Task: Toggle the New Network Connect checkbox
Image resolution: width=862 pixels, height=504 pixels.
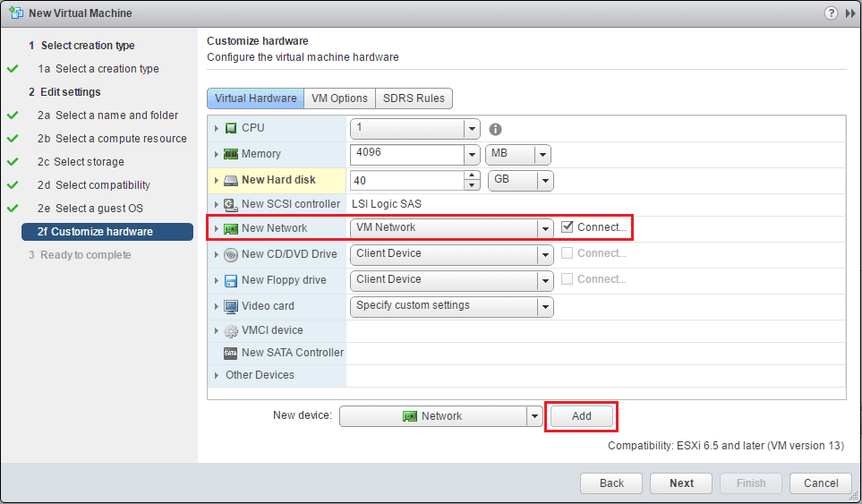Action: (567, 227)
